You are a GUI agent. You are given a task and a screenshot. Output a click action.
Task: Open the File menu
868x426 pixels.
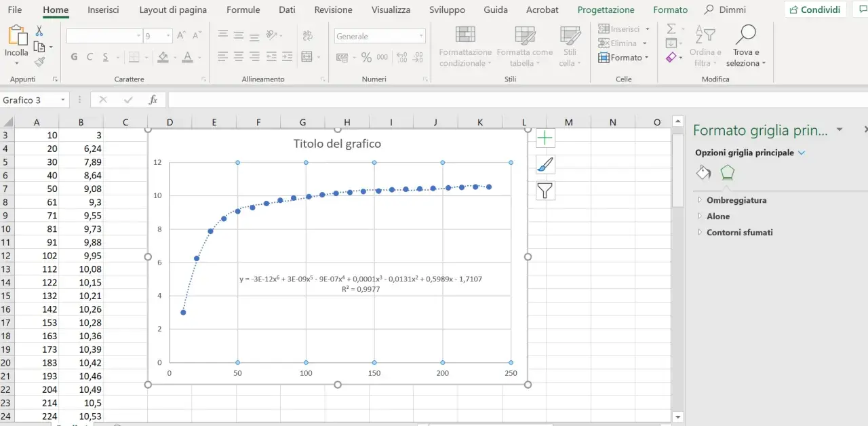[x=14, y=10]
